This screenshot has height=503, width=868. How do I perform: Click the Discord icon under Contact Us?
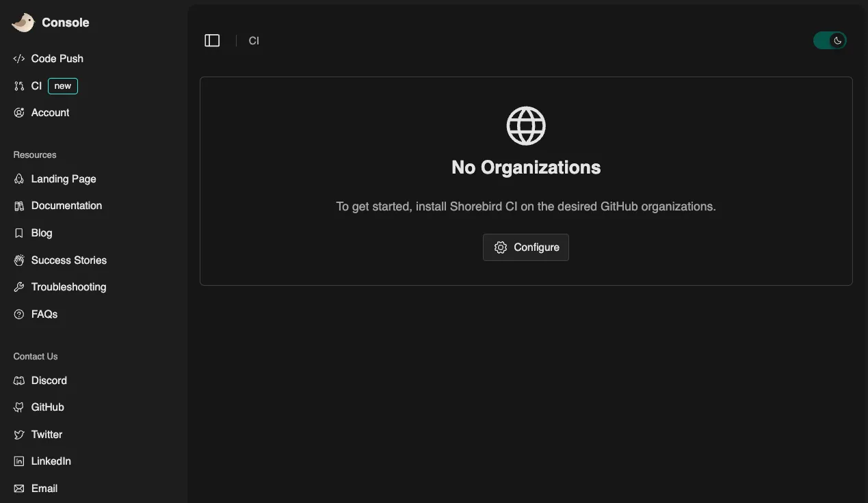[18, 380]
